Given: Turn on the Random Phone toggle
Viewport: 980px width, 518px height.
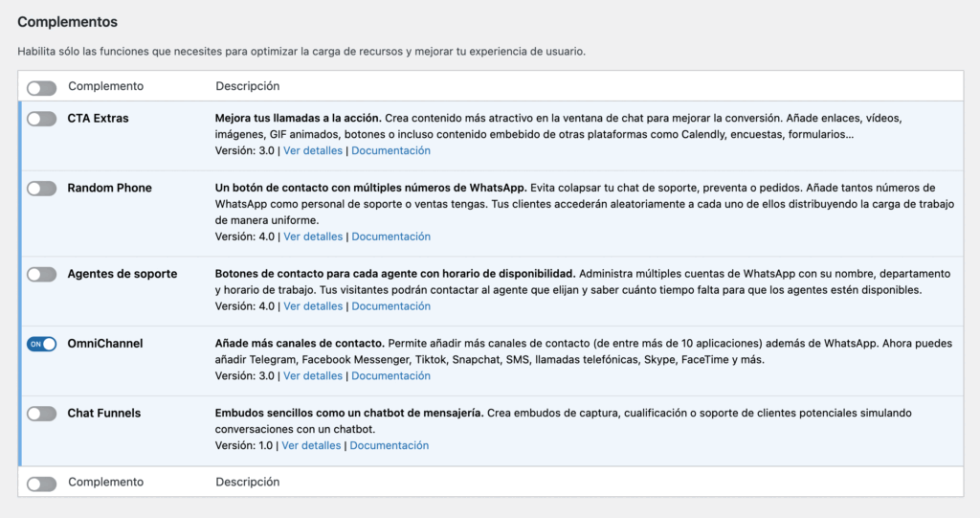Looking at the screenshot, I should (x=41, y=189).
